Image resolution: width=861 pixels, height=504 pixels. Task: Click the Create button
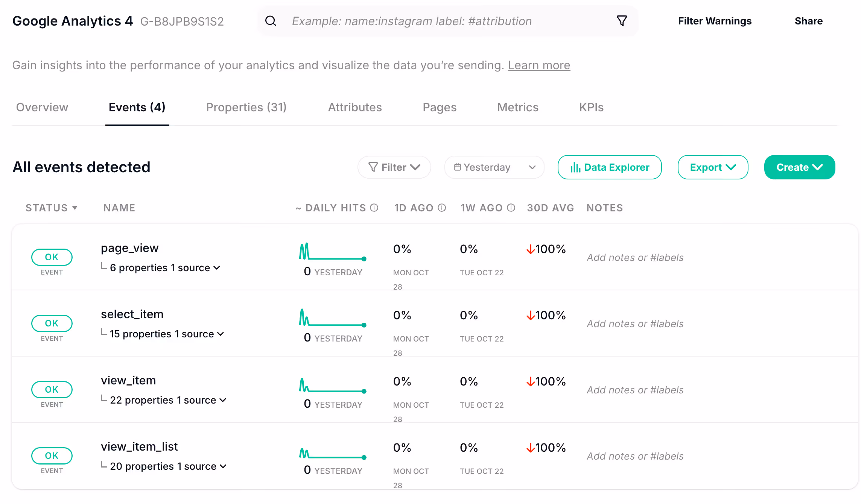tap(800, 167)
